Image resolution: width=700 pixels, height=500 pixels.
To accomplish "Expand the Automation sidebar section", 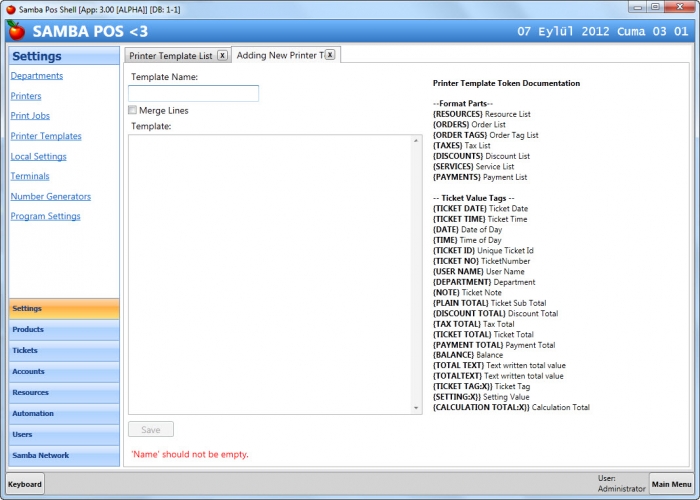I will click(64, 413).
